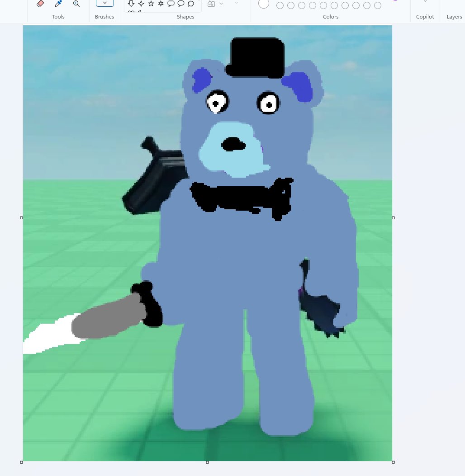Select the Eraser tool
This screenshot has height=476, width=465.
[x=40, y=4]
